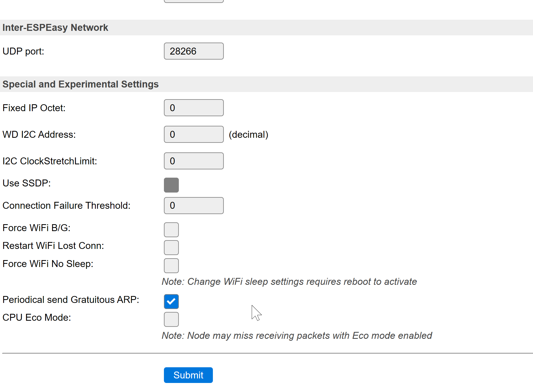Screen dimensions: 533x392
Task: Click the Eco mode packet warning note
Action: pyautogui.click(x=296, y=335)
